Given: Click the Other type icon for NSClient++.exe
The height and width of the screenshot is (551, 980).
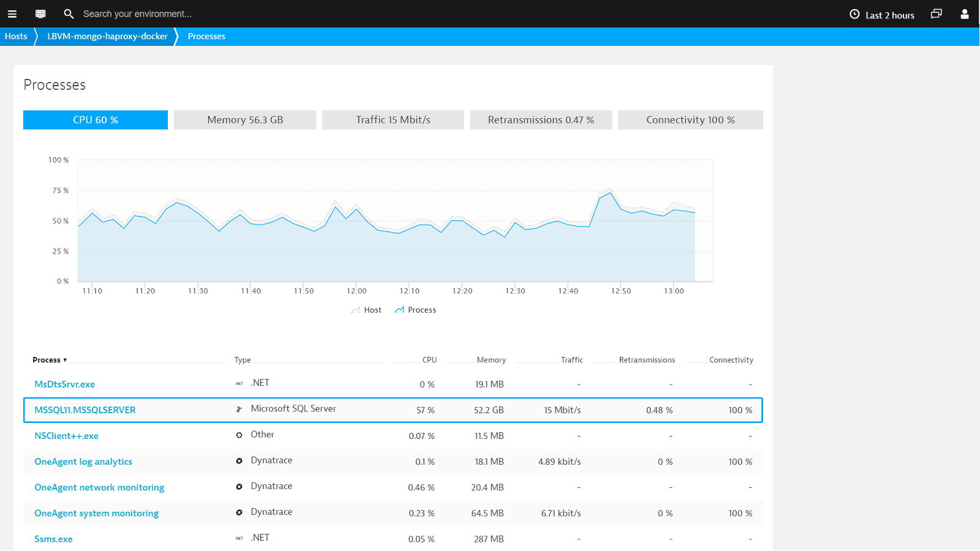Looking at the screenshot, I should click(239, 435).
